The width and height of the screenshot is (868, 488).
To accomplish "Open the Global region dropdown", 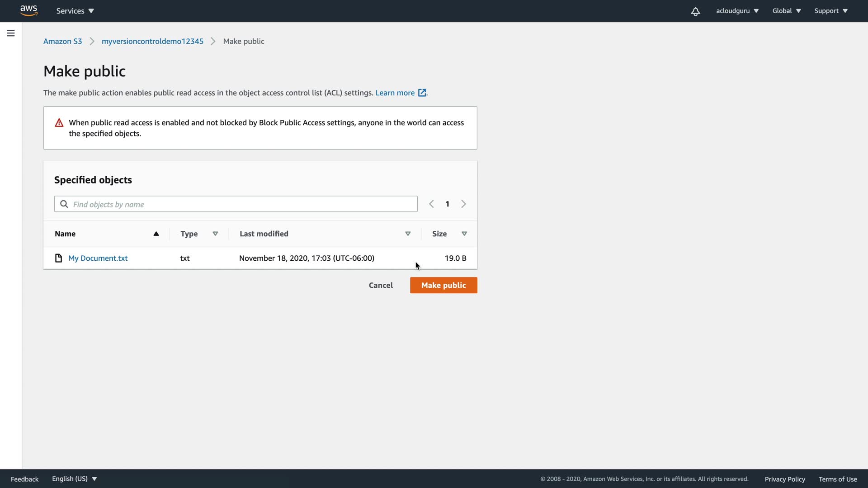I will click(786, 11).
